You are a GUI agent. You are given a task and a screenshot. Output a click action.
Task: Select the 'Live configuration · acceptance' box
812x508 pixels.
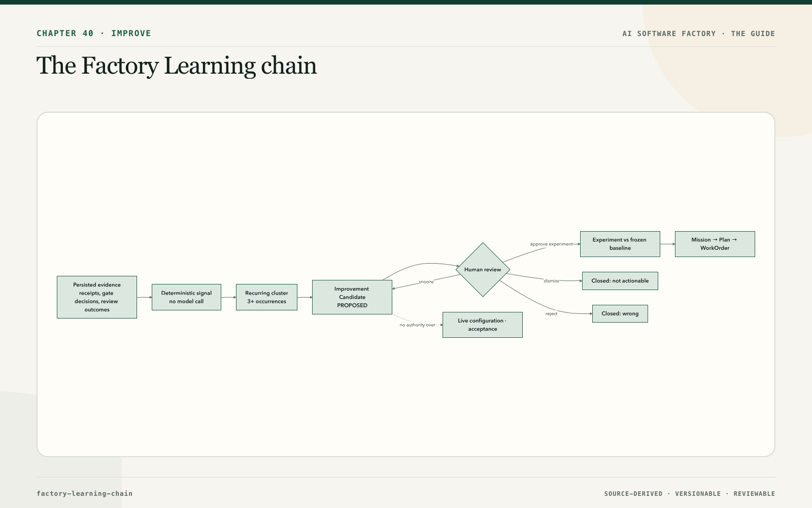pos(483,325)
